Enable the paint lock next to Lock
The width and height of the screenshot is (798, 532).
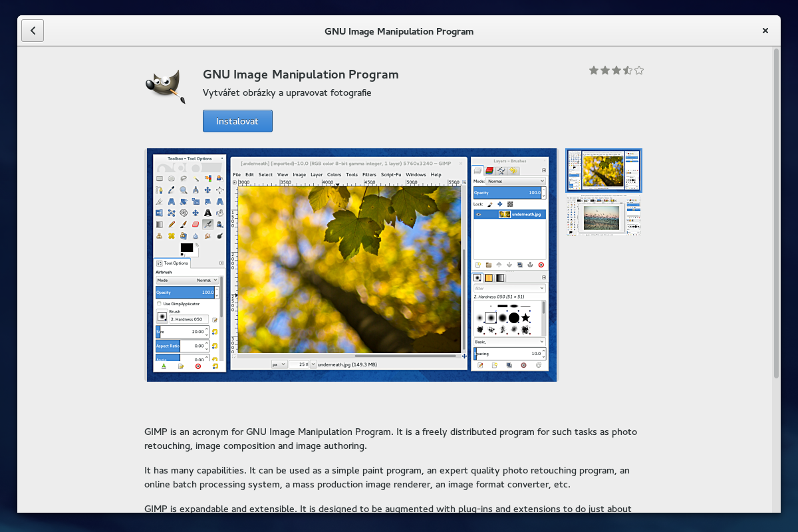click(490, 204)
